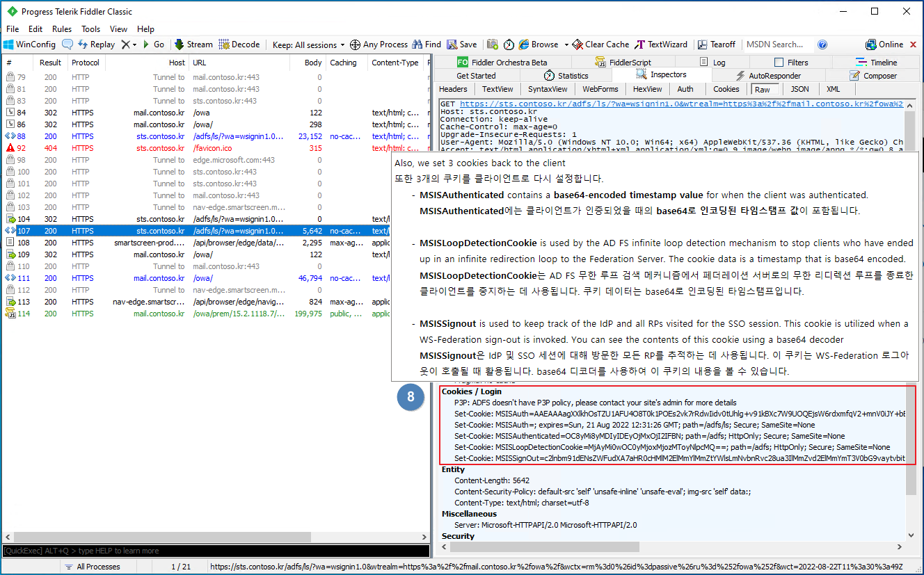Image resolution: width=924 pixels, height=575 pixels.
Task: Open TextWizard tool
Action: point(661,44)
